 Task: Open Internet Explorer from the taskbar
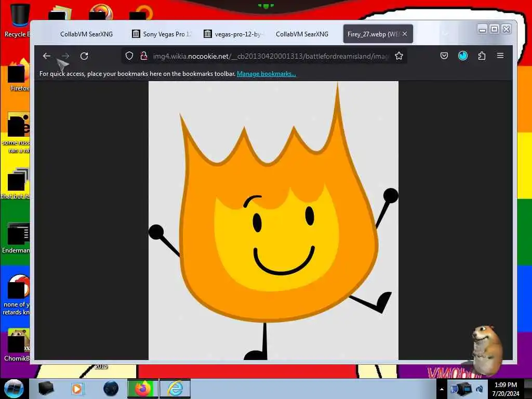(x=175, y=389)
